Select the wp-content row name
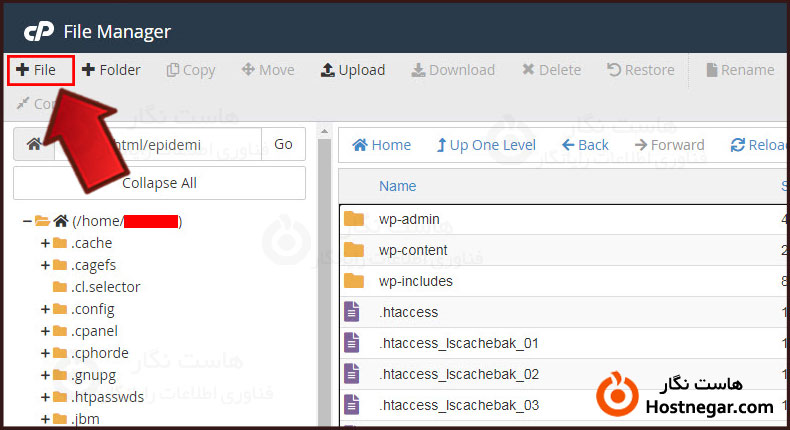This screenshot has width=790, height=430. 413,250
